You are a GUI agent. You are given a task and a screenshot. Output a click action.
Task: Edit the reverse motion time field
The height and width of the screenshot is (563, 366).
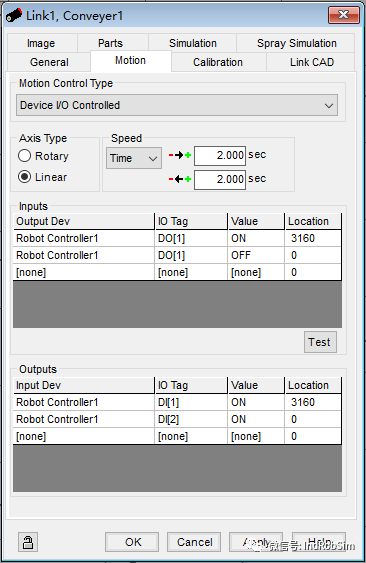point(220,179)
